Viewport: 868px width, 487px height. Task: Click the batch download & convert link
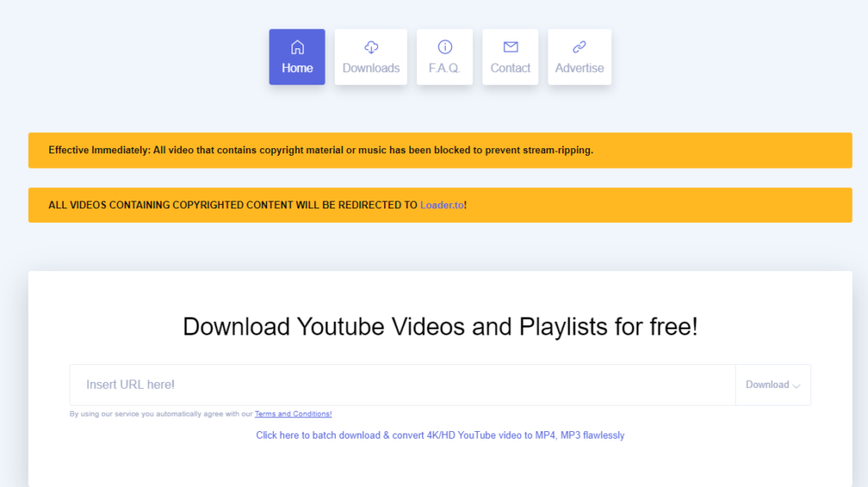(440, 435)
